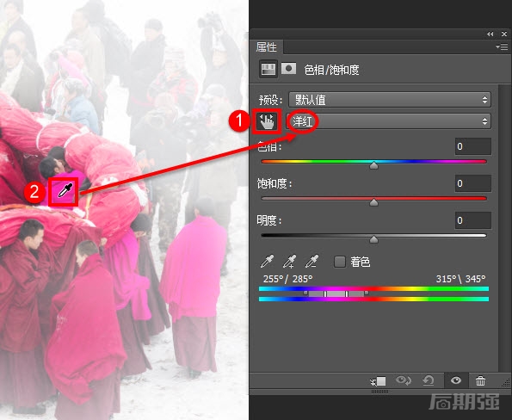Click the 明度 lightness value field
Image resolution: width=512 pixels, height=420 pixels.
[472, 220]
